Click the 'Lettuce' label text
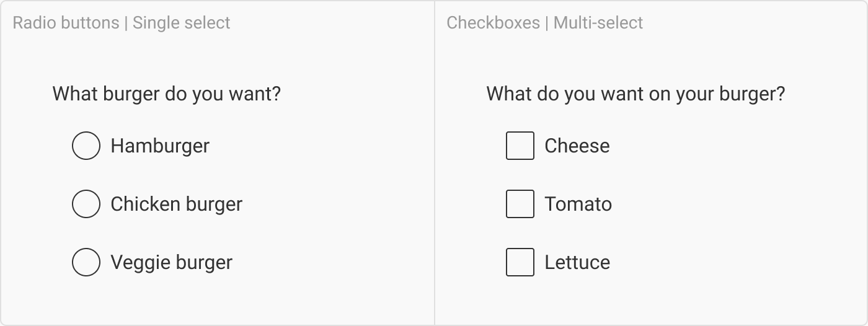The width and height of the screenshot is (868, 326). (577, 262)
